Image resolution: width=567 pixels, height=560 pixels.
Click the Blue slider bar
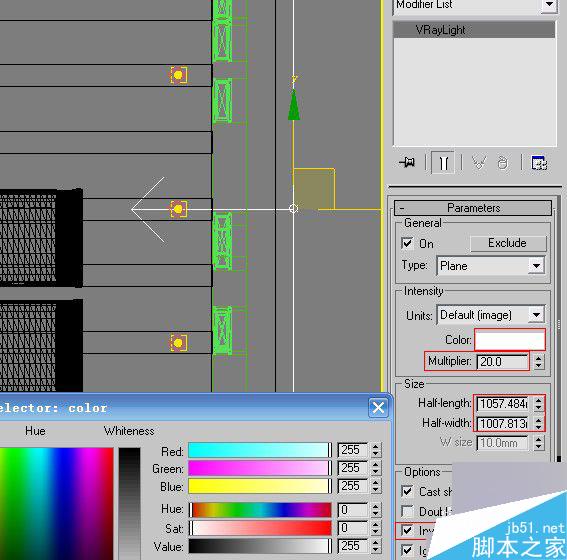pyautogui.click(x=260, y=486)
